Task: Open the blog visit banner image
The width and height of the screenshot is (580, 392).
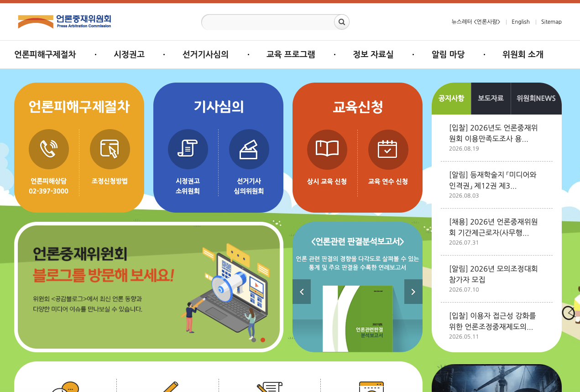Action: pos(149,287)
